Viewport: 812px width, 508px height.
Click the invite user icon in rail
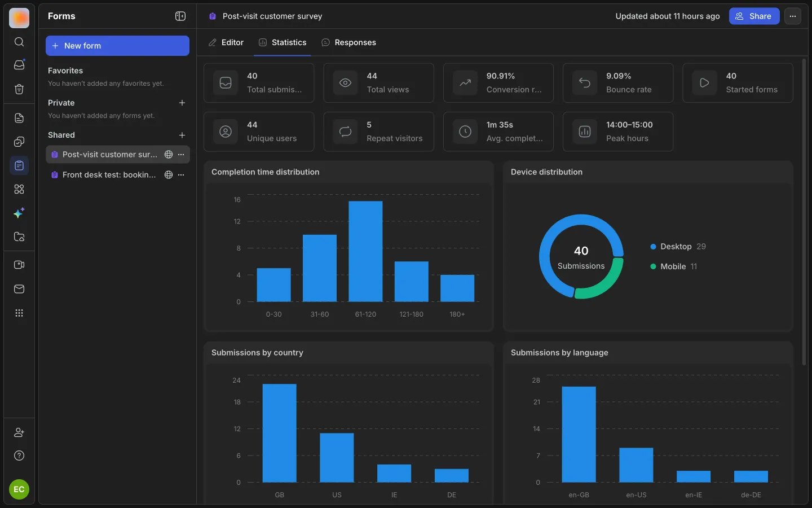(19, 432)
